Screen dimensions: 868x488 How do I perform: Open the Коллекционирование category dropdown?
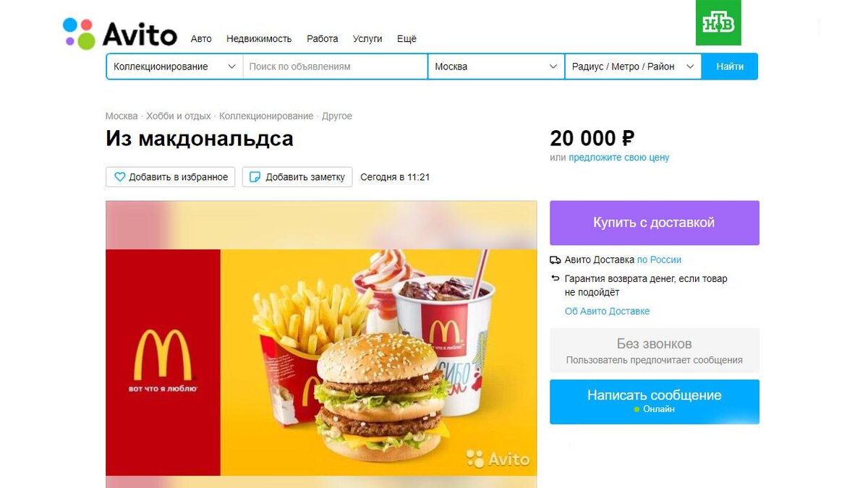[174, 67]
